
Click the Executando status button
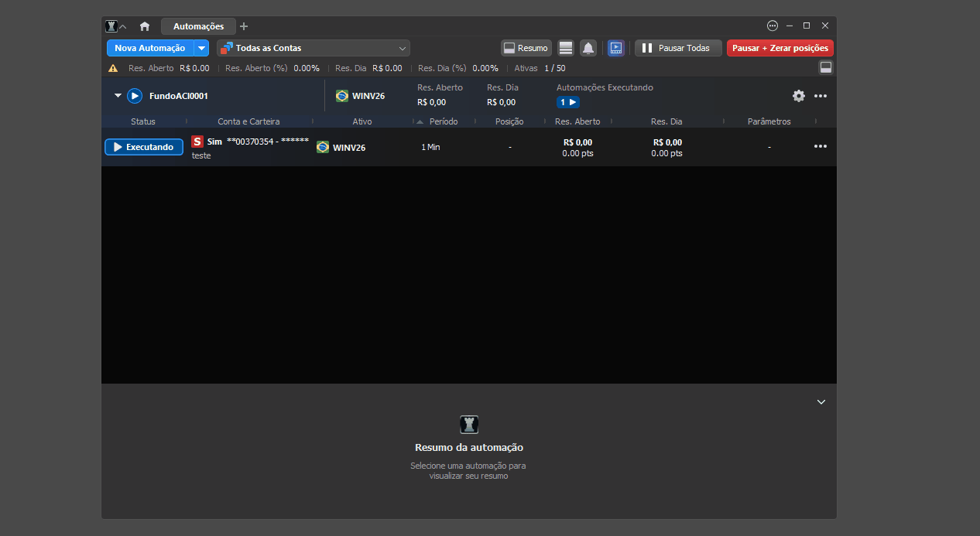(144, 147)
